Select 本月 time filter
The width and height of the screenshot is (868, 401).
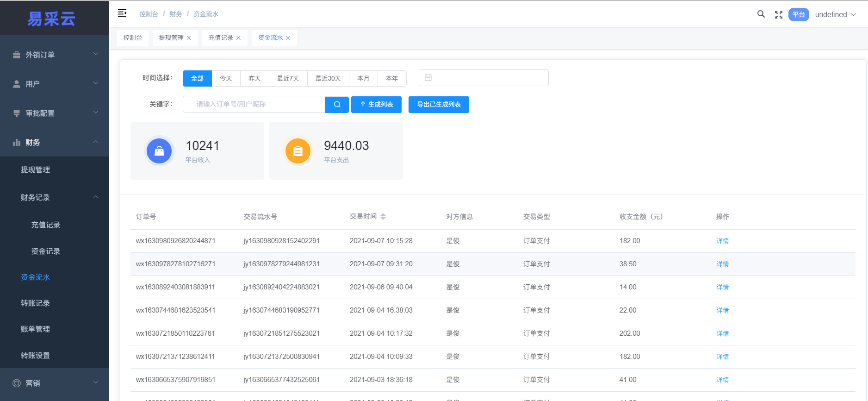tap(363, 78)
